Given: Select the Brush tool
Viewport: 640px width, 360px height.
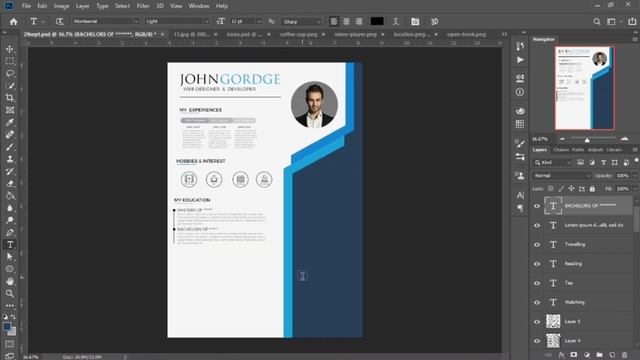Looking at the screenshot, I should 10,147.
